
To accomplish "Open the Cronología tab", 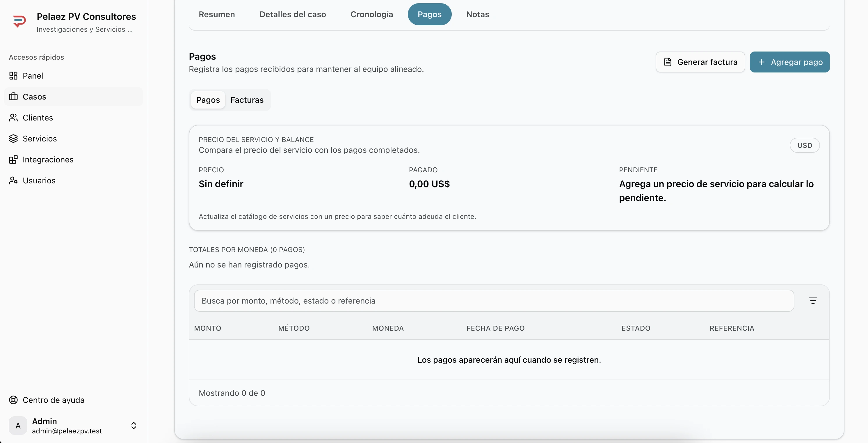I will click(x=372, y=14).
